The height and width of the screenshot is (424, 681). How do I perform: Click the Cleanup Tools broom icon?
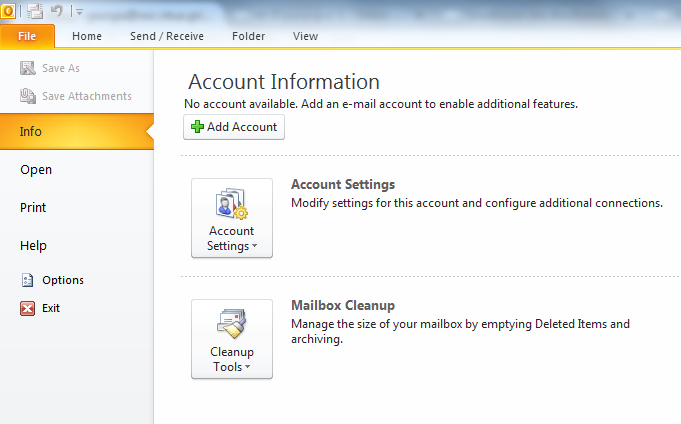pos(232,324)
